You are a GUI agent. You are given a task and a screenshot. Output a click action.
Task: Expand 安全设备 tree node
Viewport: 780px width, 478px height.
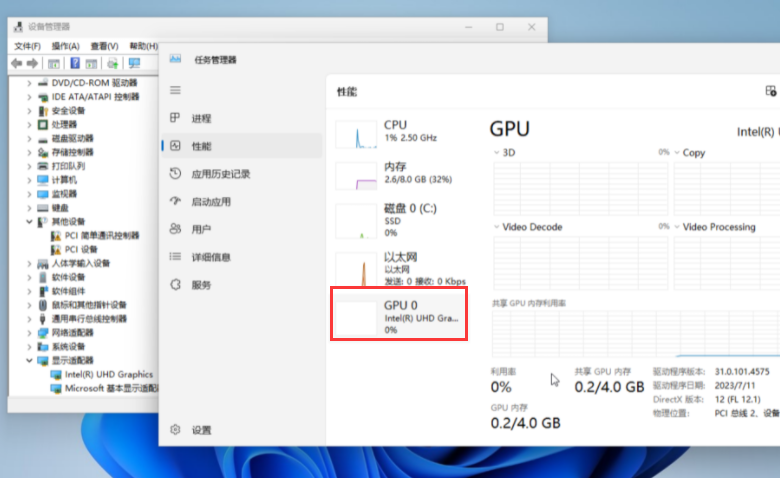click(29, 110)
